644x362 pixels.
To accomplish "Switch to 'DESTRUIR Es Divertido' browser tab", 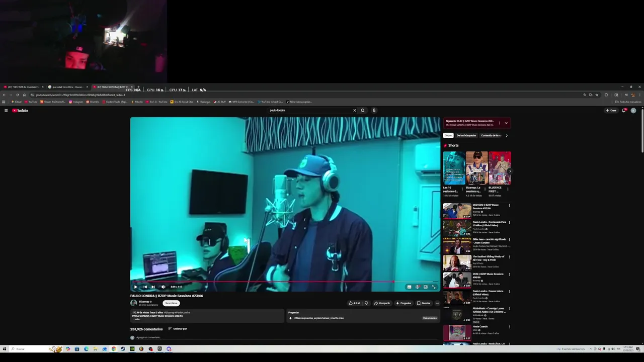I will [x=22, y=87].
